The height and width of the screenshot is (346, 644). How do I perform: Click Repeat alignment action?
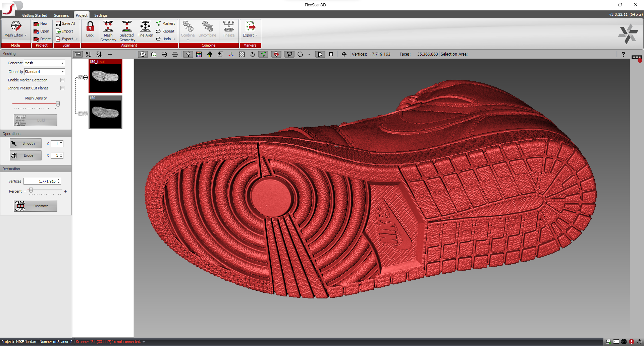pos(165,31)
